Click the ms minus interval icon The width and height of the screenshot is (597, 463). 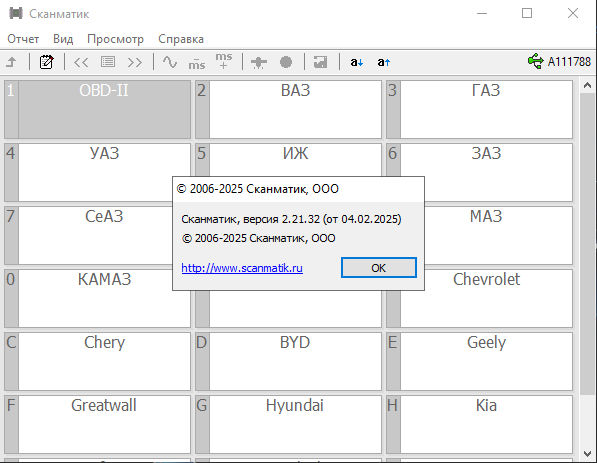pos(197,64)
